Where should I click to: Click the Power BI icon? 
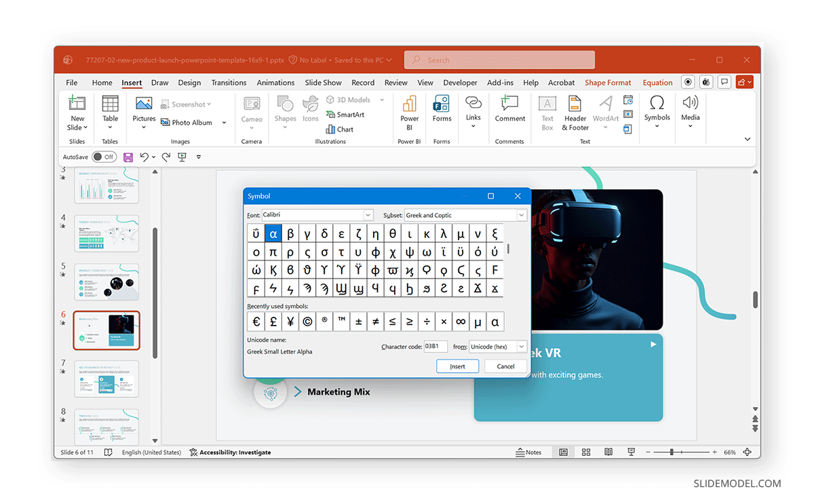(x=410, y=104)
